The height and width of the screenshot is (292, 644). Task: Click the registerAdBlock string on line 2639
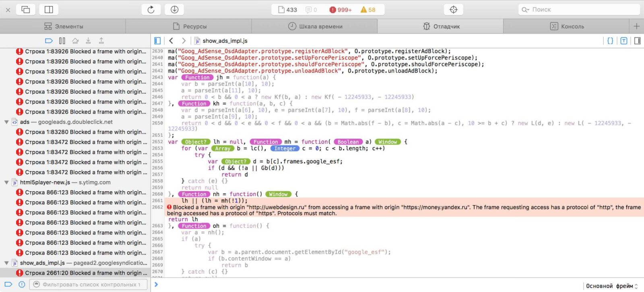[x=262, y=51]
